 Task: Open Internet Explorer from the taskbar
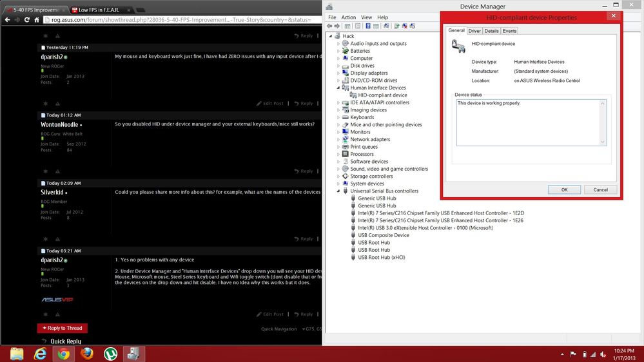(x=40, y=354)
